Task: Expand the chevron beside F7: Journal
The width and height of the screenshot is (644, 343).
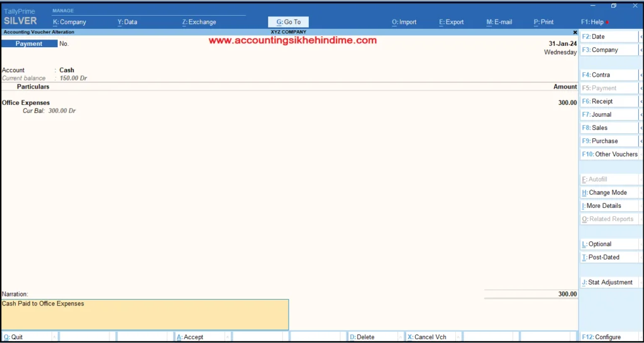Action: tap(641, 114)
